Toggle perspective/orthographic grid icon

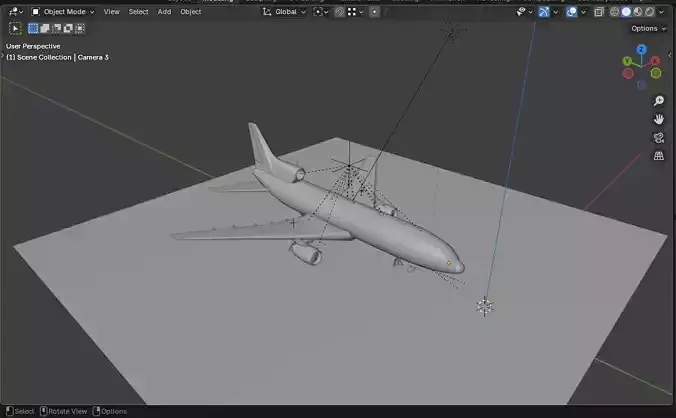[x=658, y=156]
